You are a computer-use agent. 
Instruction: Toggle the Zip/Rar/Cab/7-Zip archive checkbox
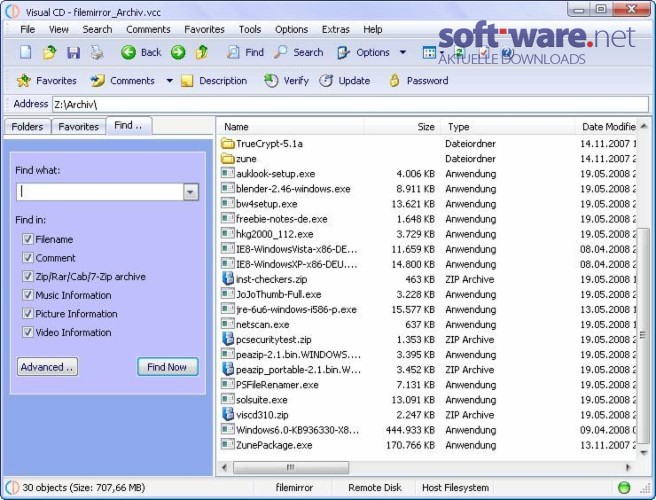pyautogui.click(x=28, y=276)
